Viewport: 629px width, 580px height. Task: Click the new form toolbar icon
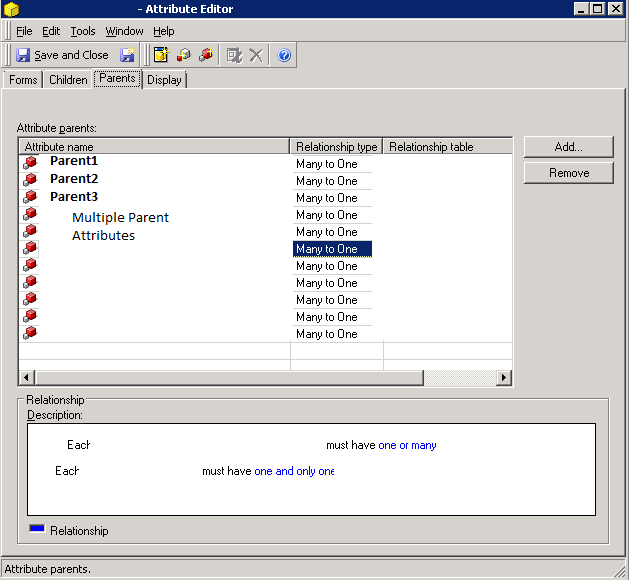pyautogui.click(x=161, y=55)
